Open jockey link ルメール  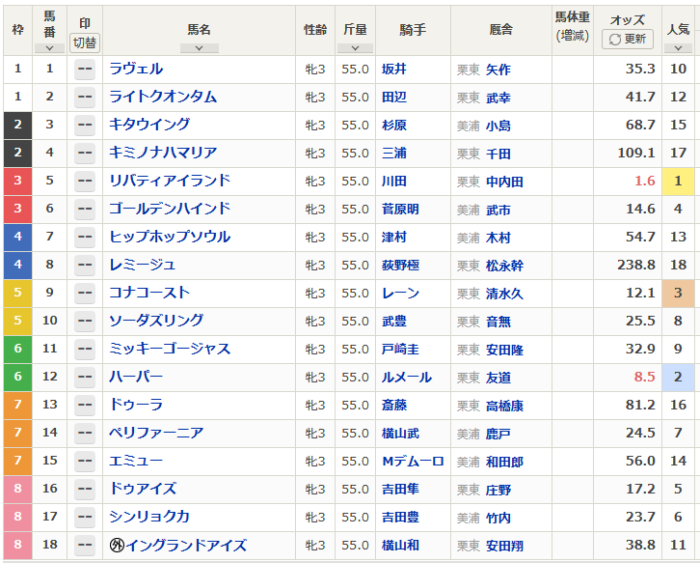pos(404,377)
